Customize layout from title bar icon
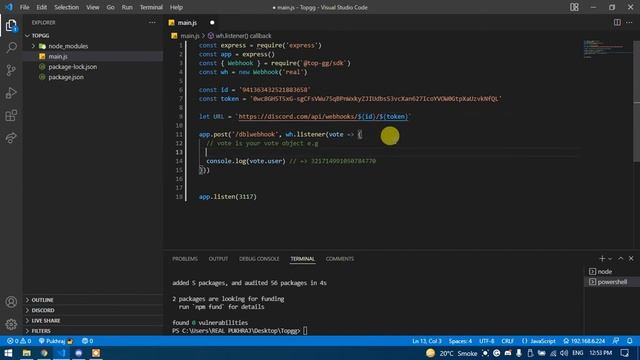 574,7
